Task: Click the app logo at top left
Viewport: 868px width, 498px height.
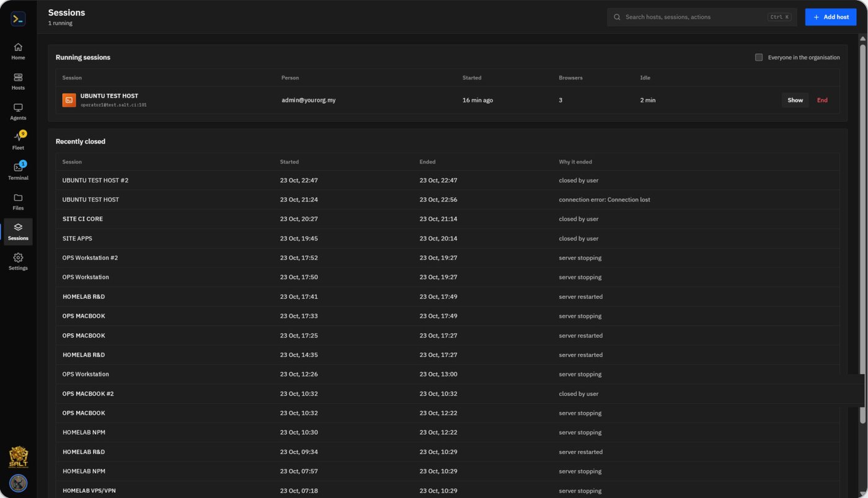Action: click(18, 19)
